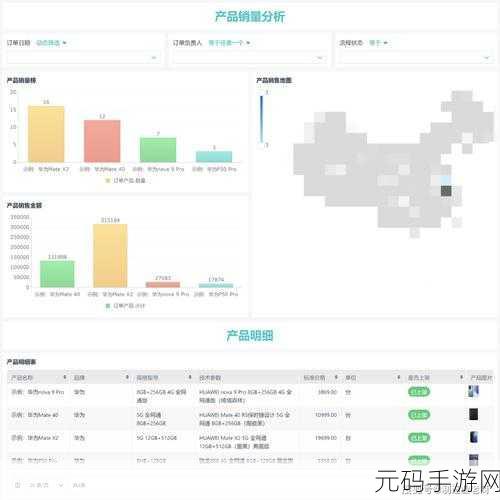Open the P50 Pro product thumbnail

click(x=473, y=460)
